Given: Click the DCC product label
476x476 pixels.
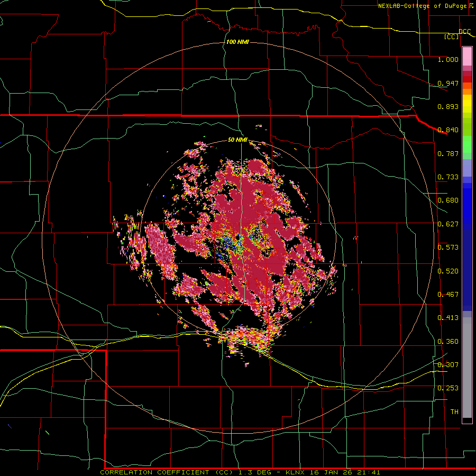Looking at the screenshot, I should [x=465, y=31].
